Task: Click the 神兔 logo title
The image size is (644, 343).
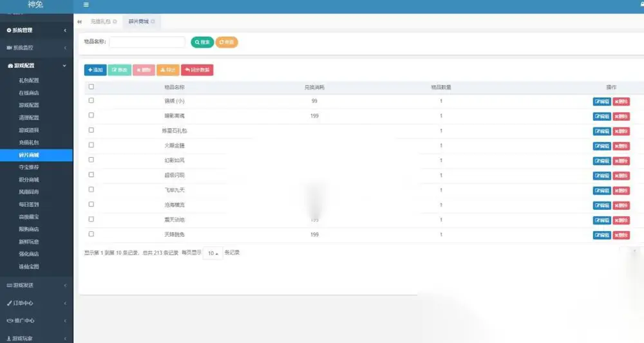Action: [35, 5]
